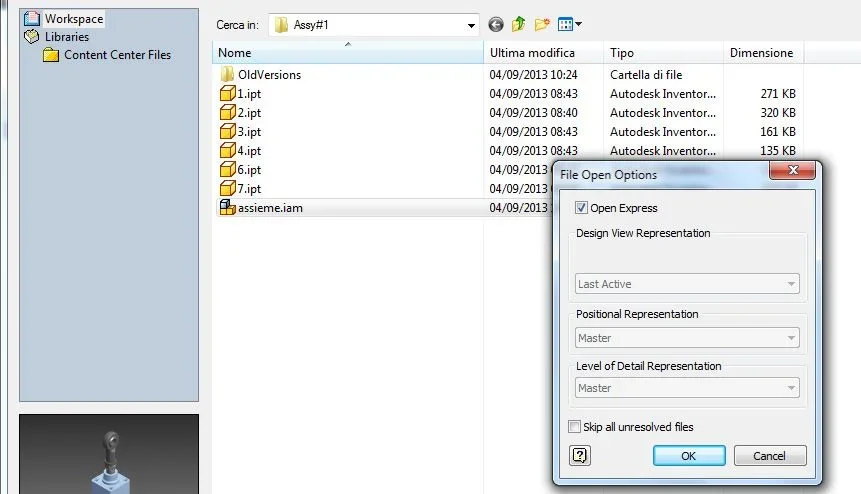Click the assembly preview thumbnail
The height and width of the screenshot is (494, 861).
109,454
